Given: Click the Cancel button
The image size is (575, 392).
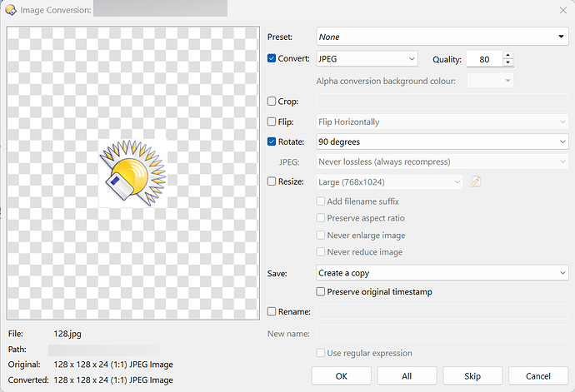Looking at the screenshot, I should pos(538,376).
